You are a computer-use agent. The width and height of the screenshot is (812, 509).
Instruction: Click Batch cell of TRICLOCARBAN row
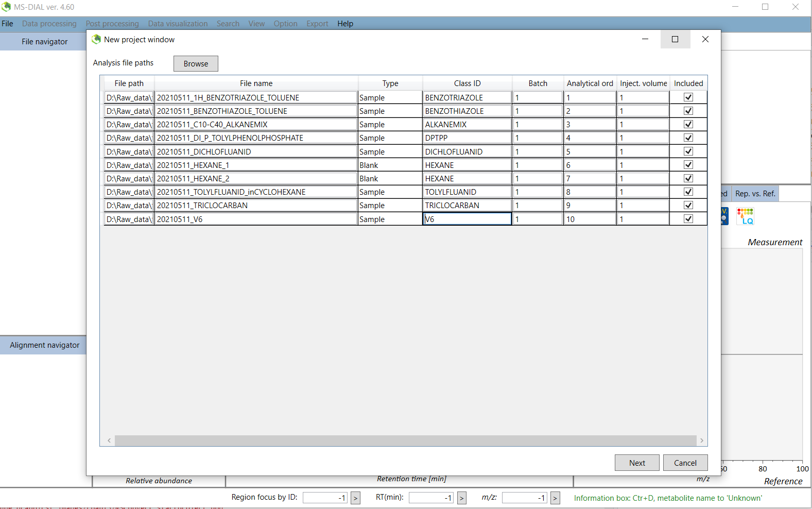point(538,205)
